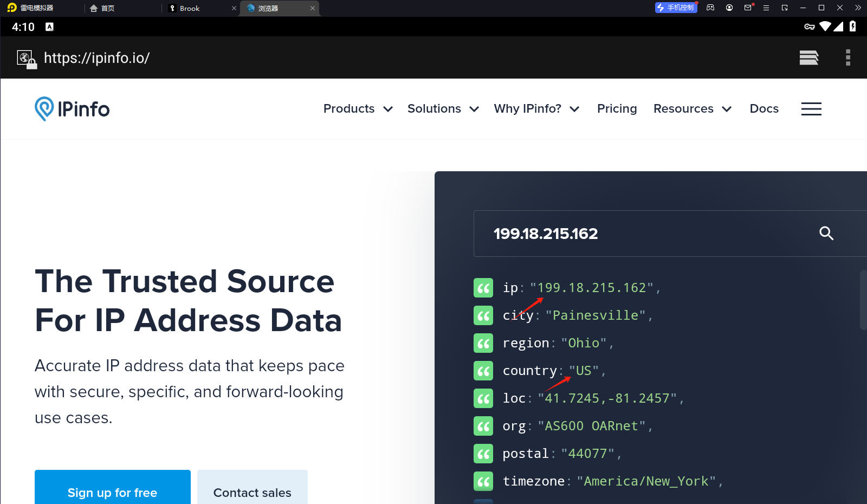The width and height of the screenshot is (867, 504).
Task: Open the Docs link
Action: (764, 109)
